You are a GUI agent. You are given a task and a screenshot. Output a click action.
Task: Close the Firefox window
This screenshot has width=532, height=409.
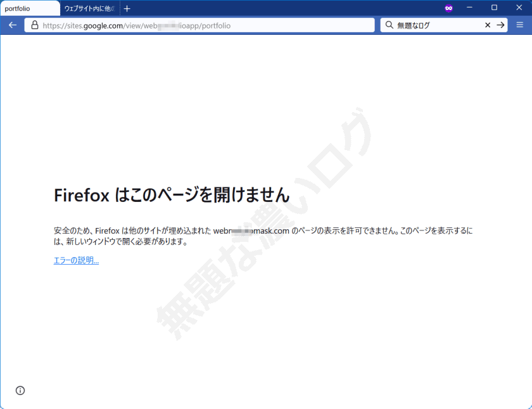click(x=519, y=8)
